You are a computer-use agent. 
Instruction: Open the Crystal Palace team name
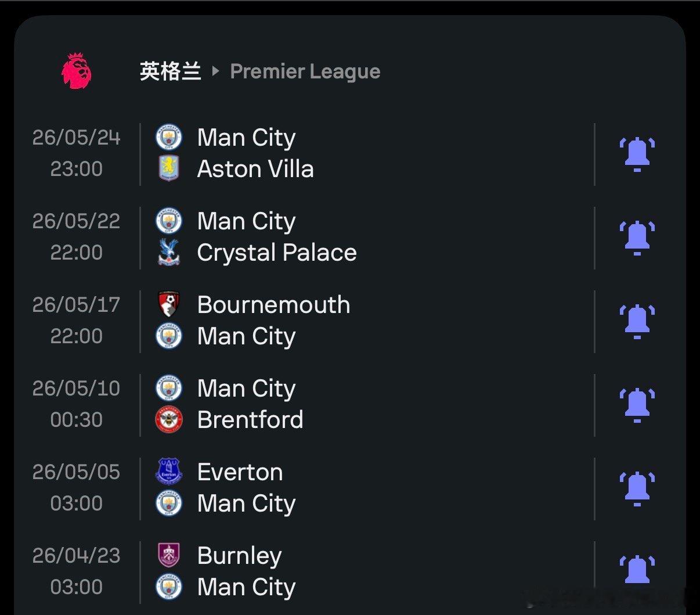pyautogui.click(x=277, y=253)
